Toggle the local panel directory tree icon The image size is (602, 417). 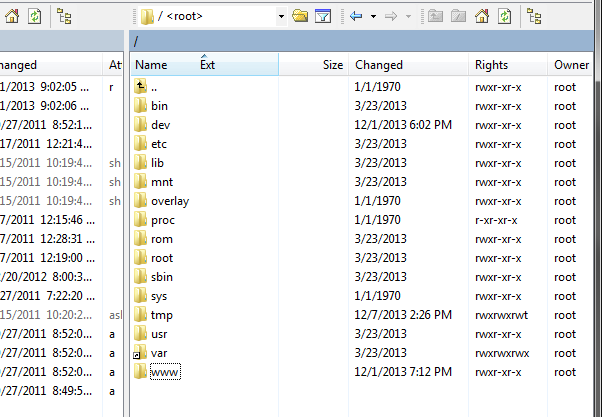(x=63, y=17)
